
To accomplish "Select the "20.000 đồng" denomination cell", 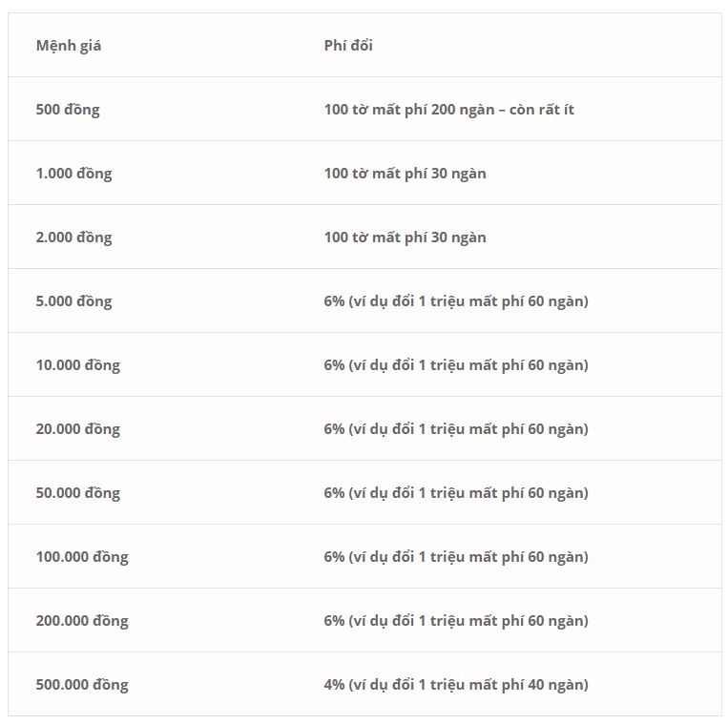I will (78, 429).
